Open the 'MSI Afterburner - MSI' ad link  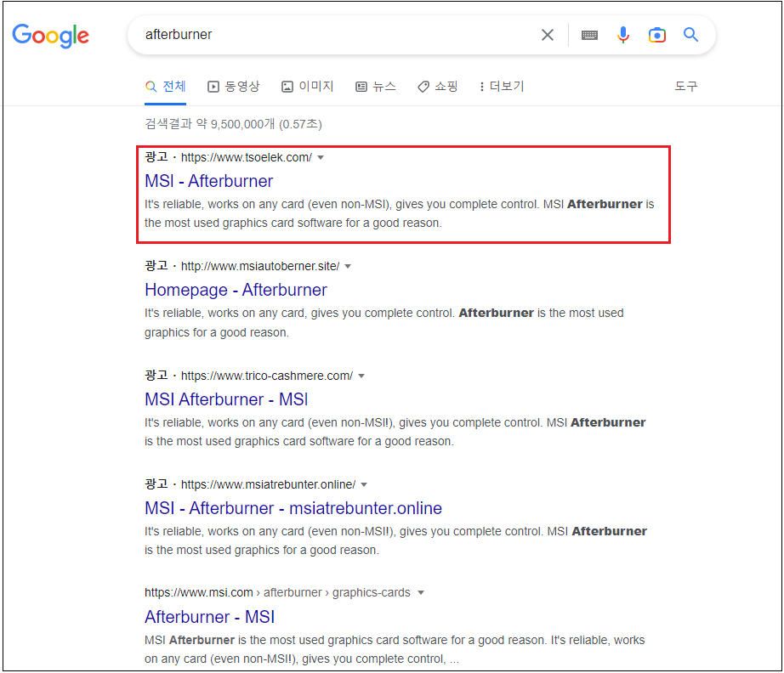pos(226,399)
